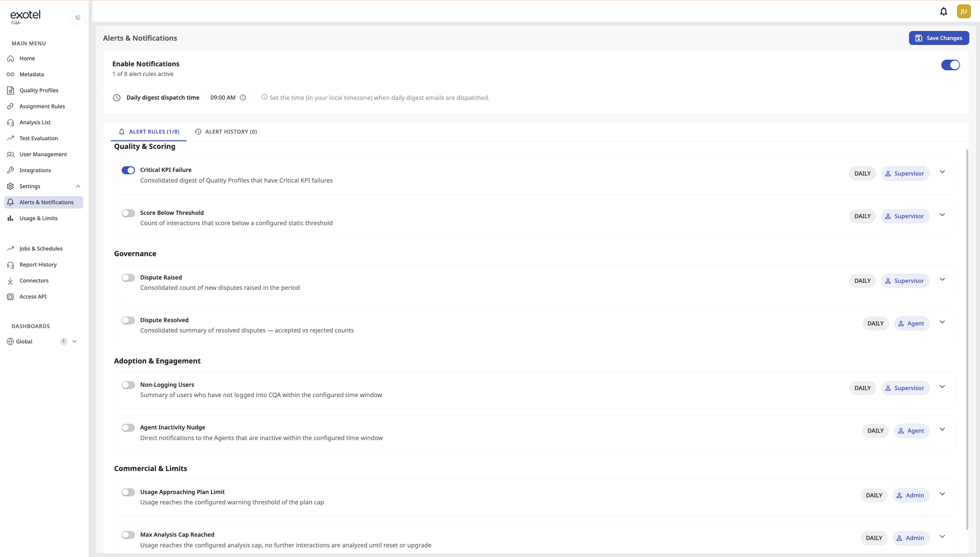Expand the Critical KPI Failure rule details

[942, 172]
